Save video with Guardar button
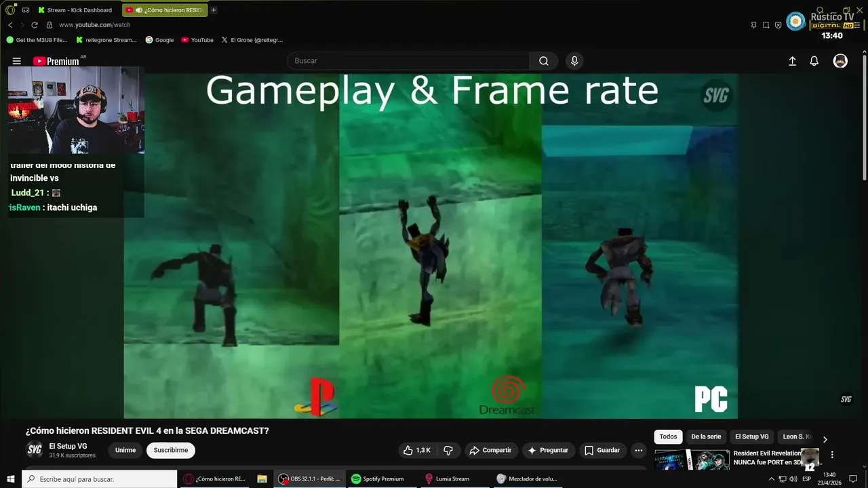The width and height of the screenshot is (868, 488). (x=602, y=450)
